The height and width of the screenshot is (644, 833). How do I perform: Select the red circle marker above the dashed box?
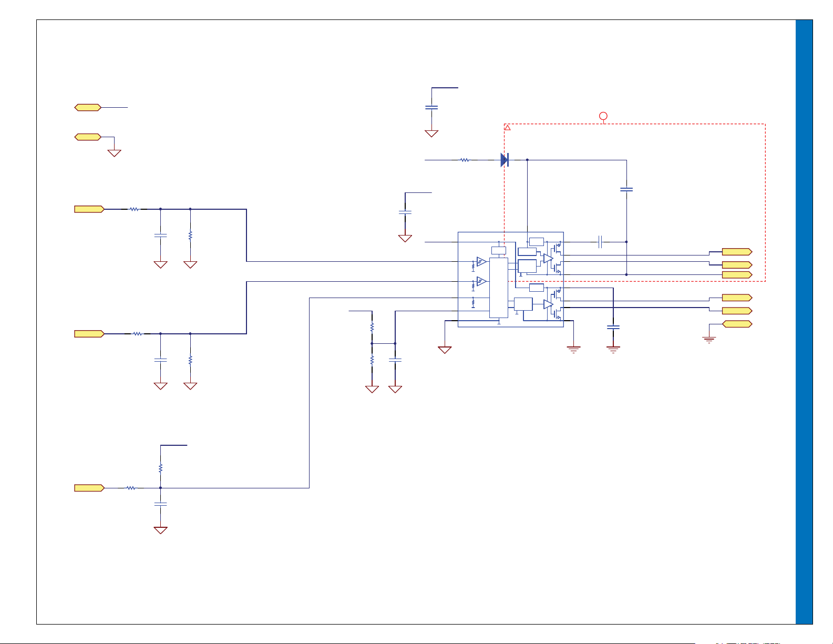tap(603, 116)
